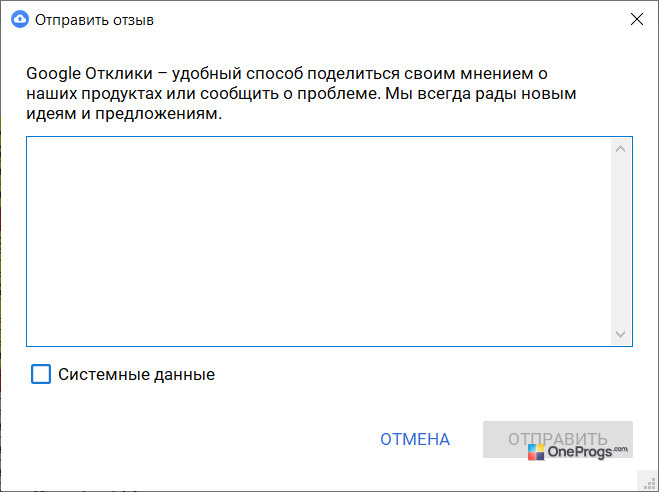The height and width of the screenshot is (492, 659).
Task: Click the scrollbar up arrow in text area
Action: coord(620,149)
